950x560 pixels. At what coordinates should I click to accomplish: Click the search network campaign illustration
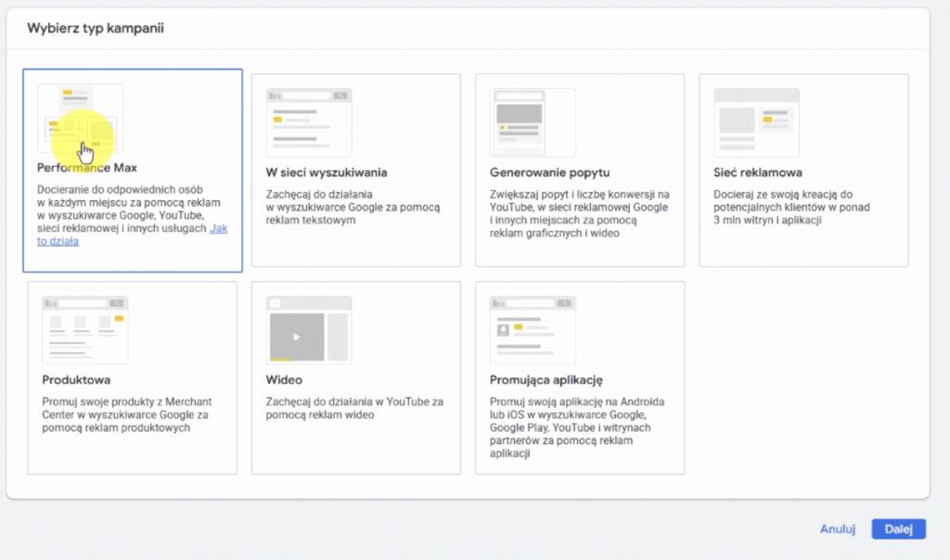tap(309, 122)
